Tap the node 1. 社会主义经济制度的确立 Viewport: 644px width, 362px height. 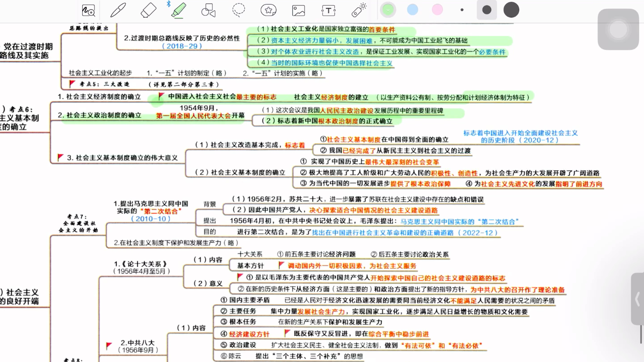(x=99, y=97)
